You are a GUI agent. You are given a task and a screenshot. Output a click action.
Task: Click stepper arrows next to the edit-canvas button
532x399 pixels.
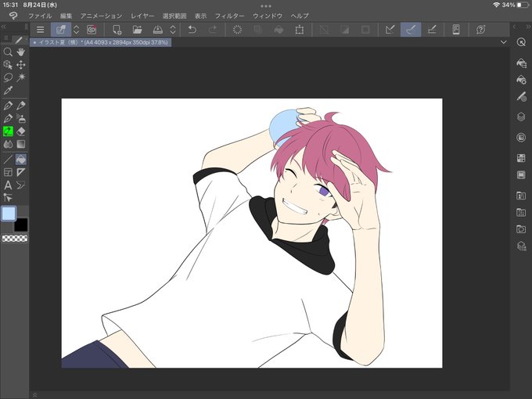coord(77,30)
